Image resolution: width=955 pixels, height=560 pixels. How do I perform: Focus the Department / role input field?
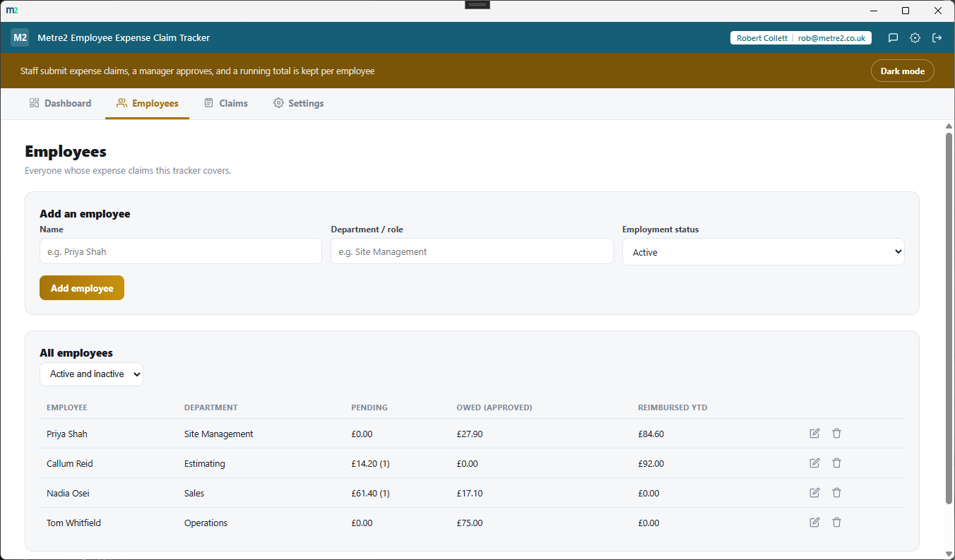[472, 251]
